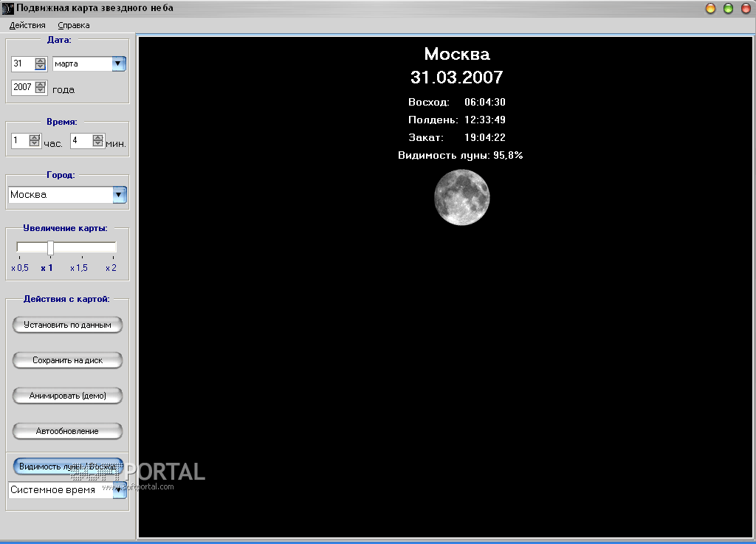The height and width of the screenshot is (544, 756).
Task: Increase the hours value with up arrow
Action: click(34, 137)
